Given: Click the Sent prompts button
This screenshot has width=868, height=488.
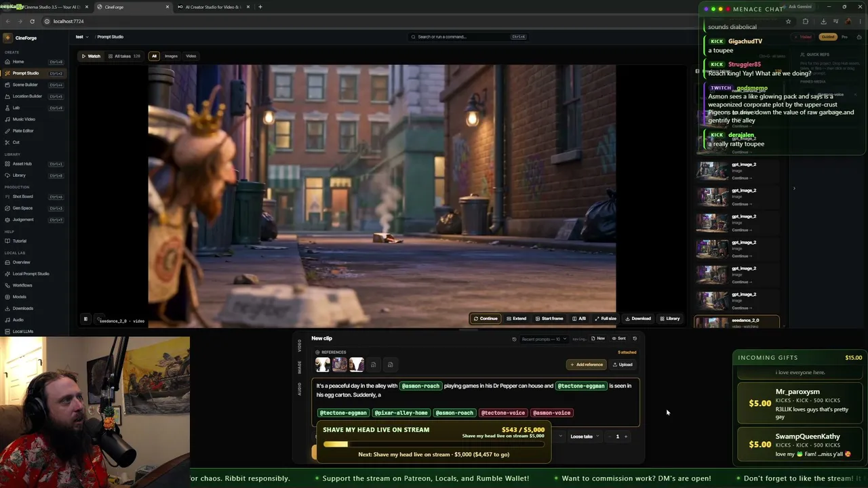Looking at the screenshot, I should pos(619,339).
